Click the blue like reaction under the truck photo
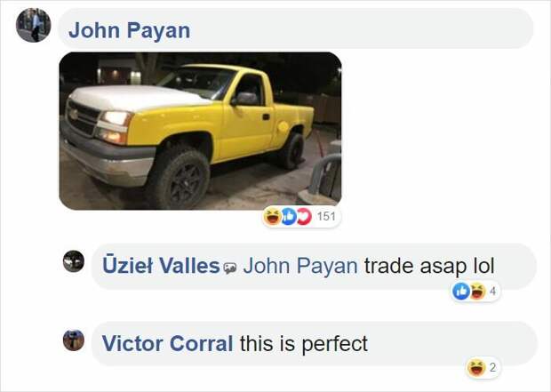The width and height of the screenshot is (551, 392). 288,216
